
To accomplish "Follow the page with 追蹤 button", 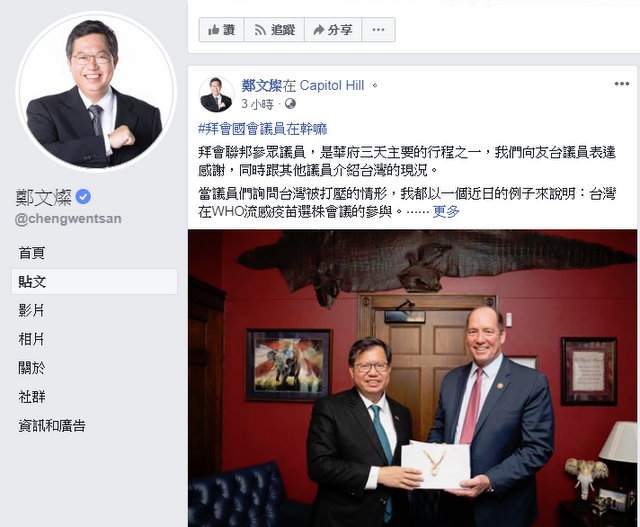I will [274, 30].
